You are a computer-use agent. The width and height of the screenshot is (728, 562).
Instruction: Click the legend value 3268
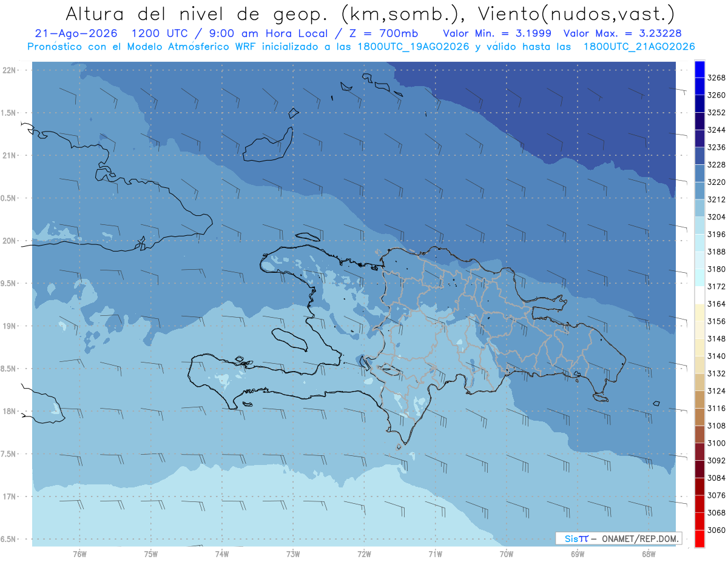point(716,78)
